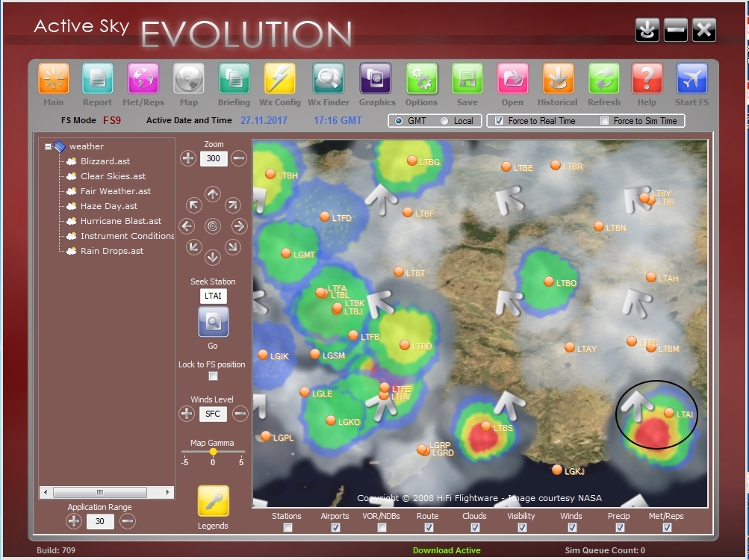
Task: Open the Briefing toolbar icon
Action: pos(234,78)
